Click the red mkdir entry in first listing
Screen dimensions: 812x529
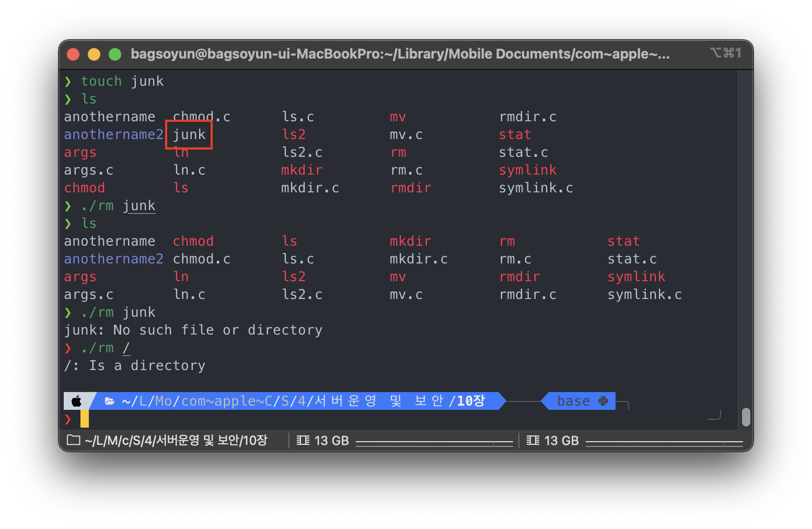pyautogui.click(x=302, y=170)
